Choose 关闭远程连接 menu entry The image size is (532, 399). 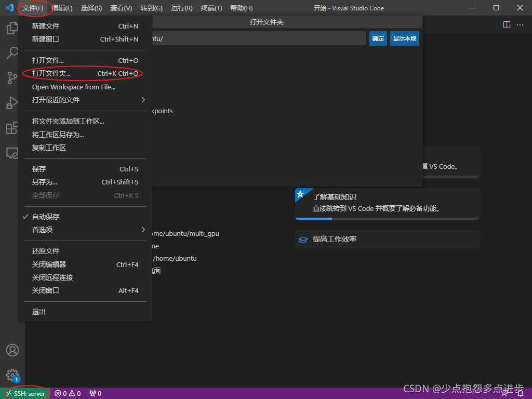(x=85, y=277)
